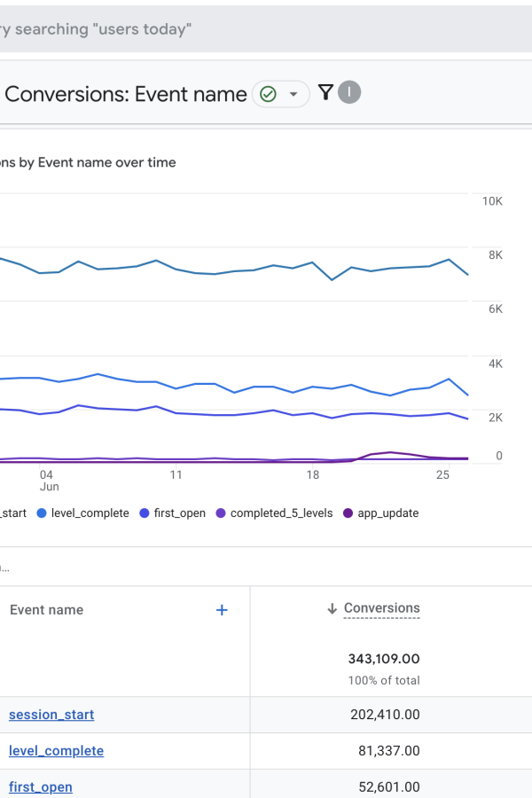The image size is (532, 798).
Task: Click the 4K y-axis label
Action: pos(496,364)
